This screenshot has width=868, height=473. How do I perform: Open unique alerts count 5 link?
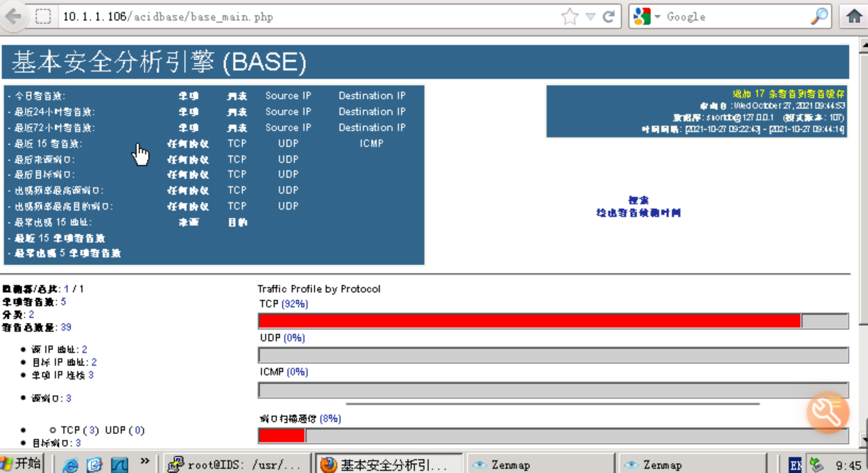63,302
